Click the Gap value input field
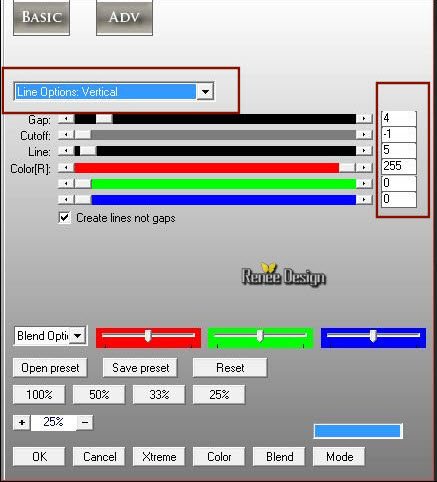The height and width of the screenshot is (482, 437). [399, 118]
